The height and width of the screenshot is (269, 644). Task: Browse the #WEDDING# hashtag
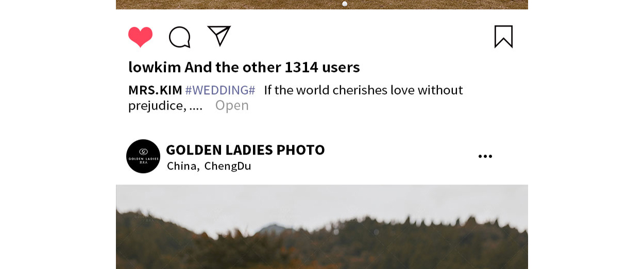[220, 90]
